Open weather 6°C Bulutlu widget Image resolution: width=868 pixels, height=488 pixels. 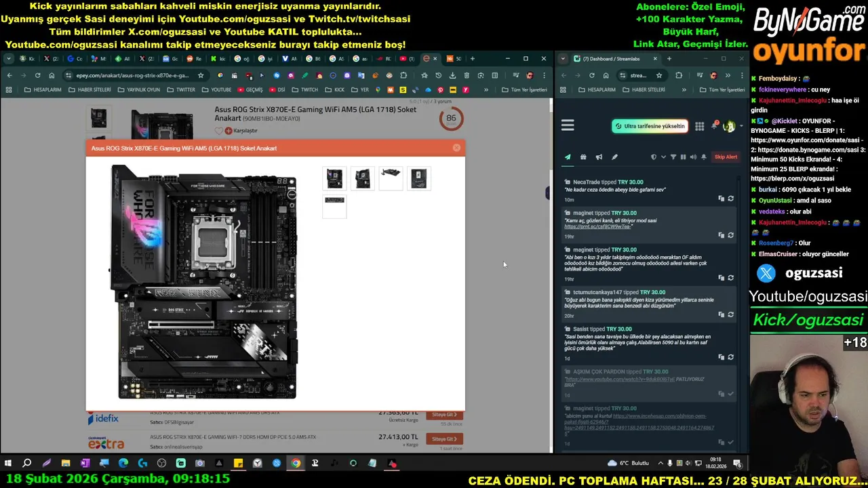629,464
